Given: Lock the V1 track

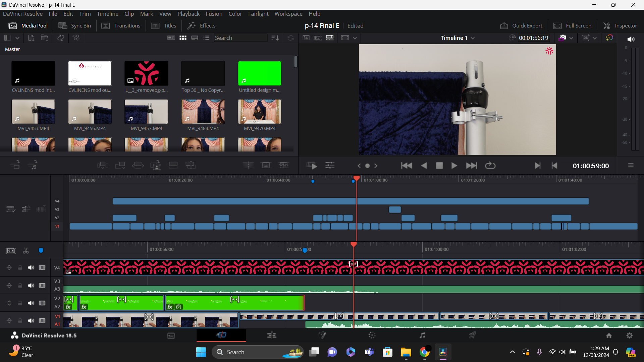Looking at the screenshot, I should coord(20,320).
